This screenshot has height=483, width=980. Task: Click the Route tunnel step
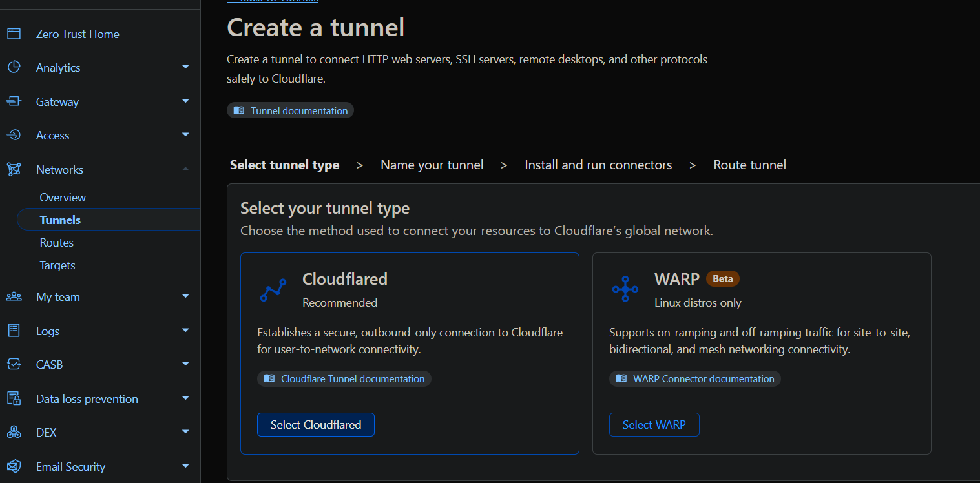[749, 165]
